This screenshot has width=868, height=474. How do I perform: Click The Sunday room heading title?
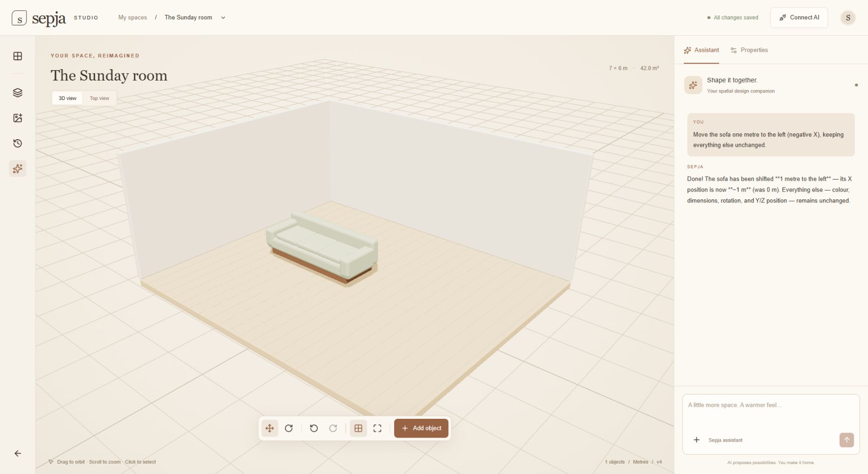[x=109, y=76]
